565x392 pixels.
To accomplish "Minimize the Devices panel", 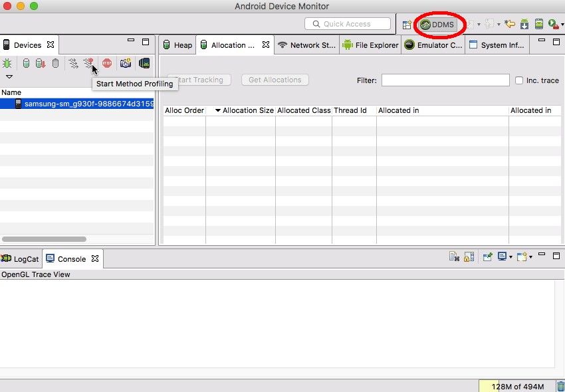I will point(131,41).
